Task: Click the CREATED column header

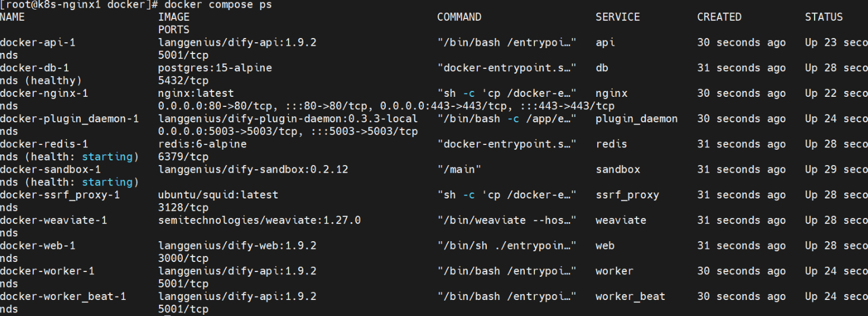Action: point(719,17)
